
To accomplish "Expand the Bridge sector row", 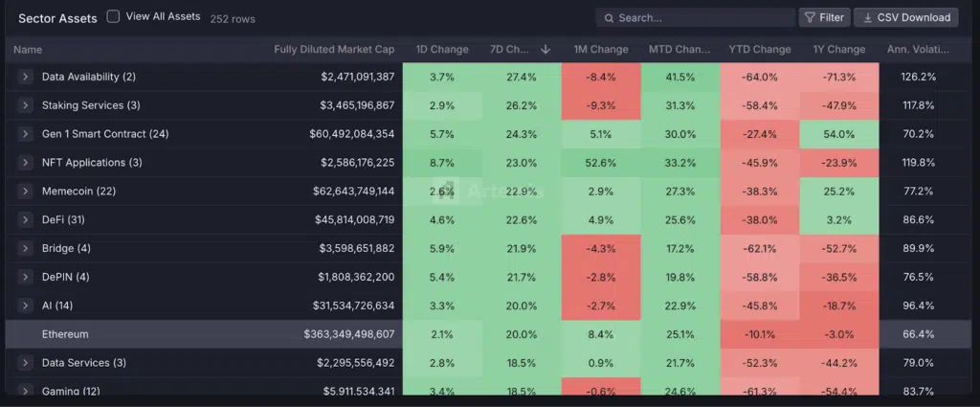I will click(25, 249).
